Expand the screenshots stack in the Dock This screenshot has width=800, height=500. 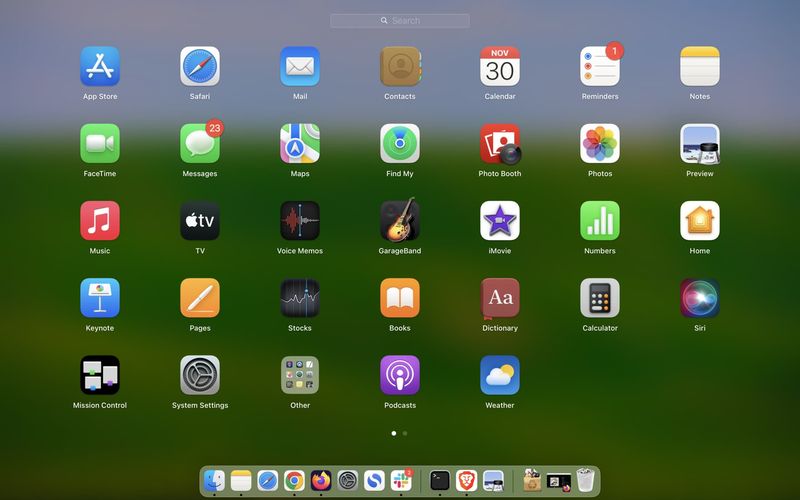(559, 481)
